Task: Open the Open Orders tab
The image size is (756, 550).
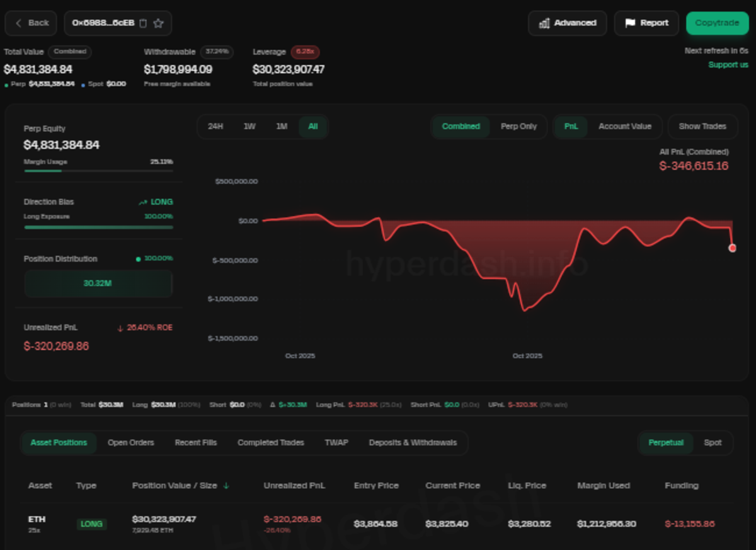Action: click(130, 443)
